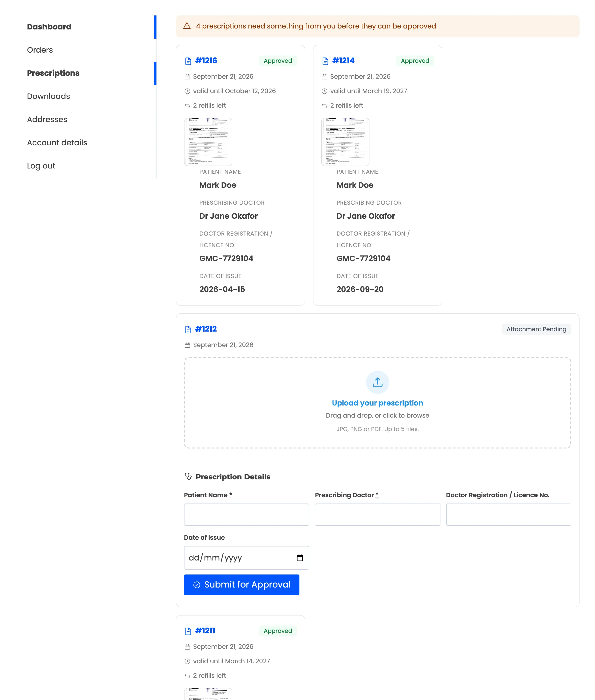Viewport: 595px width, 700px height.
Task: Log out from the sidebar
Action: tap(41, 166)
